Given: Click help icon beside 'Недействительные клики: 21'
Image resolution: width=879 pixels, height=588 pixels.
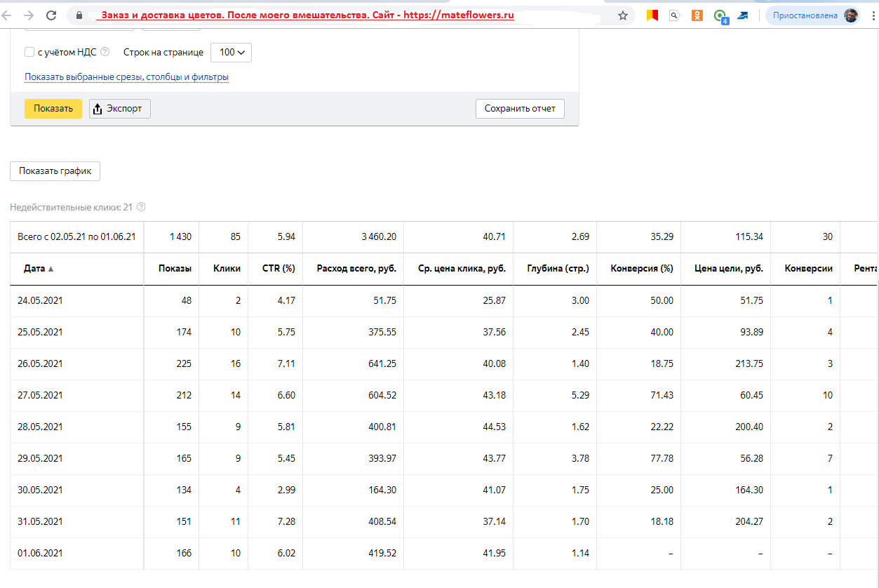Looking at the screenshot, I should pyautogui.click(x=141, y=207).
